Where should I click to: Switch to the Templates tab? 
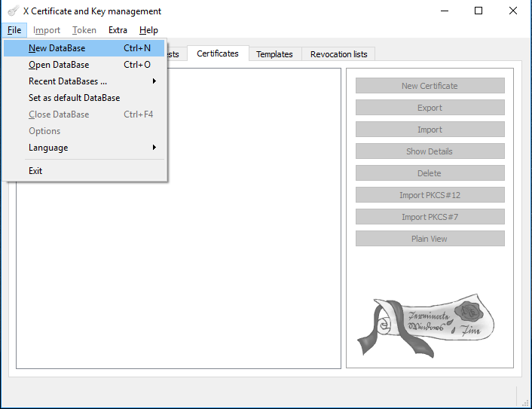click(274, 54)
